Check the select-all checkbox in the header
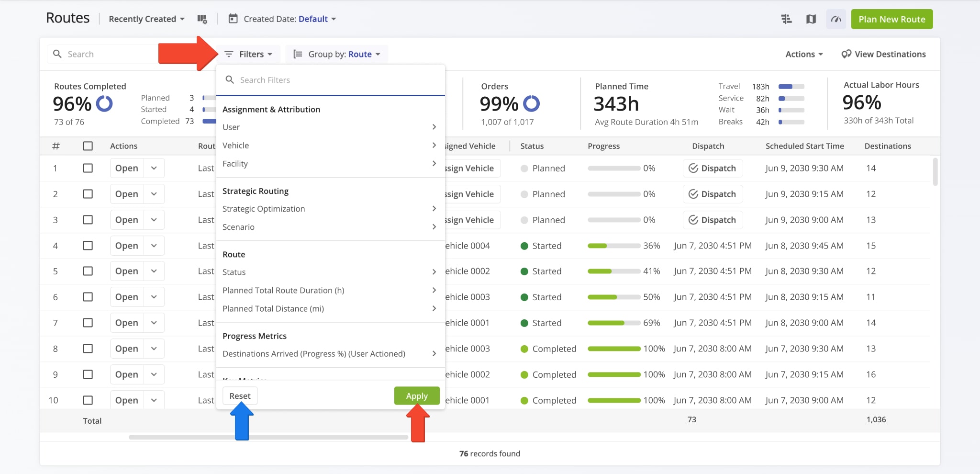Screen dimensions: 980x474 [88, 146]
